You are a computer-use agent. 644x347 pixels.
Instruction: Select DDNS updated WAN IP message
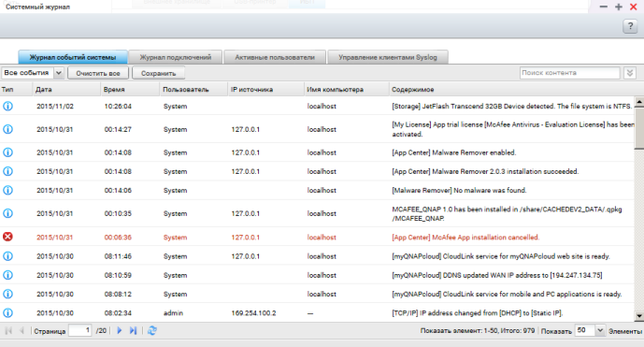tap(497, 275)
